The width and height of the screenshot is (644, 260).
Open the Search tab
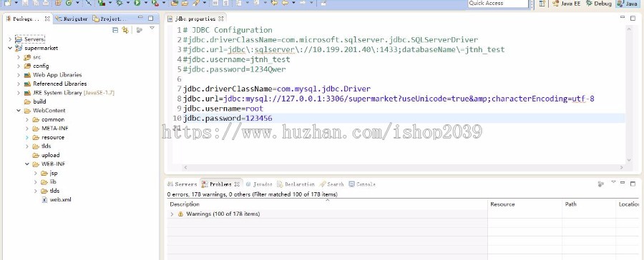331,184
